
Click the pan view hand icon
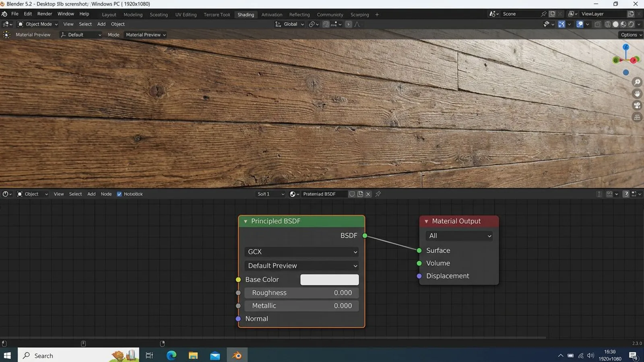(637, 94)
